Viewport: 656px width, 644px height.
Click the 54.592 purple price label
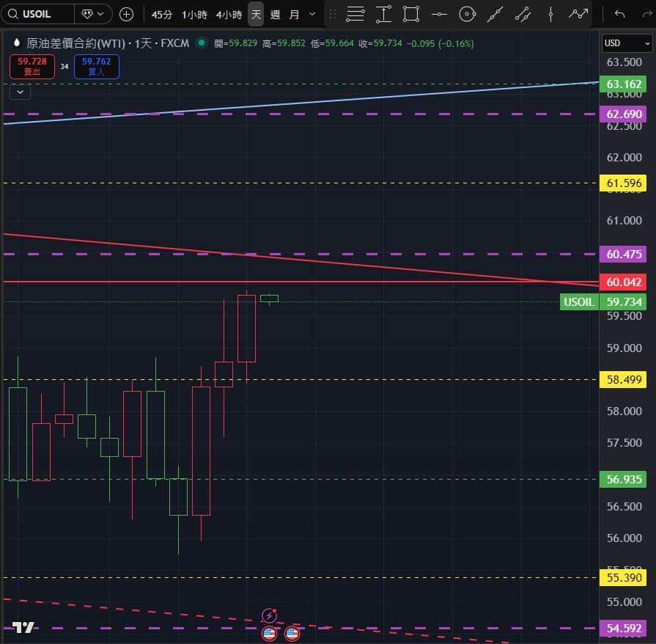click(623, 628)
